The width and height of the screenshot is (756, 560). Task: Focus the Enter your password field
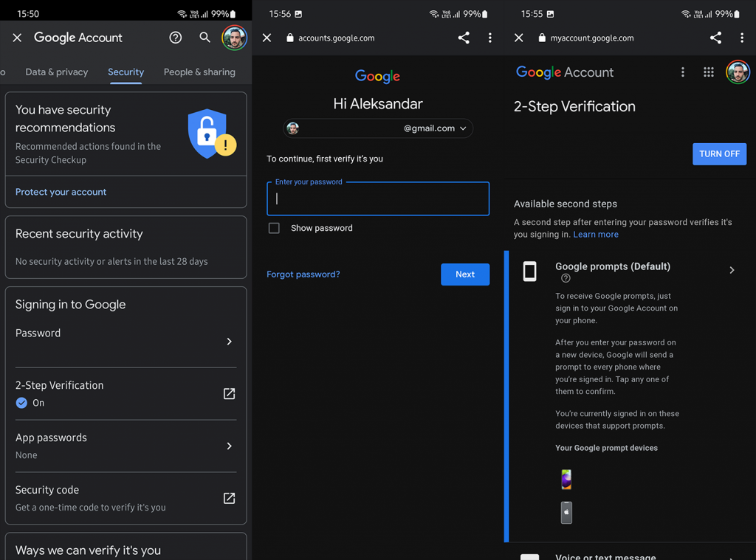coord(378,198)
